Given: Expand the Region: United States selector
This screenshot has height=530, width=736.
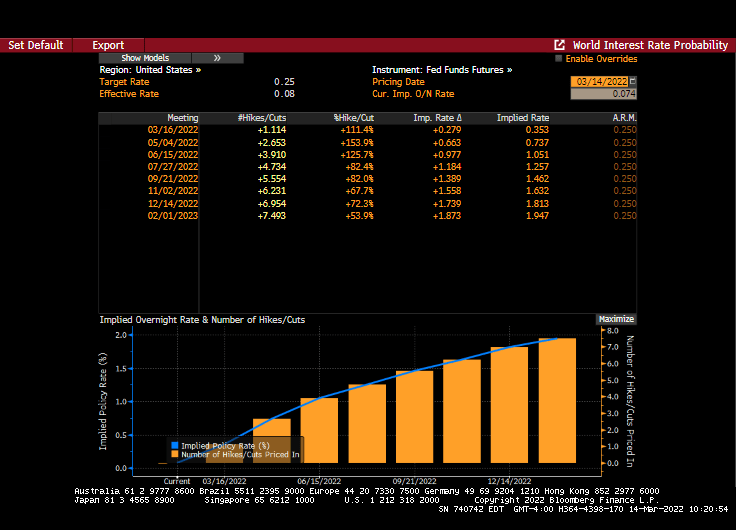Looking at the screenshot, I should coord(150,70).
